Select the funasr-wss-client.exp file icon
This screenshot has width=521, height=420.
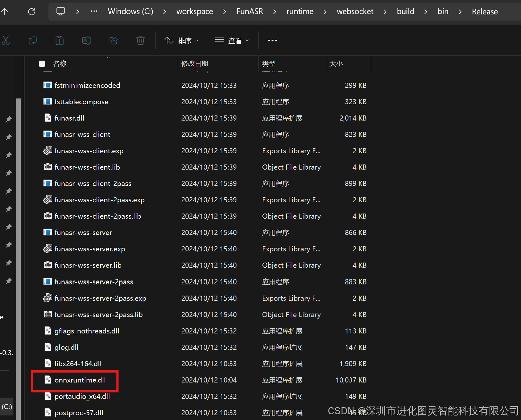coord(48,150)
